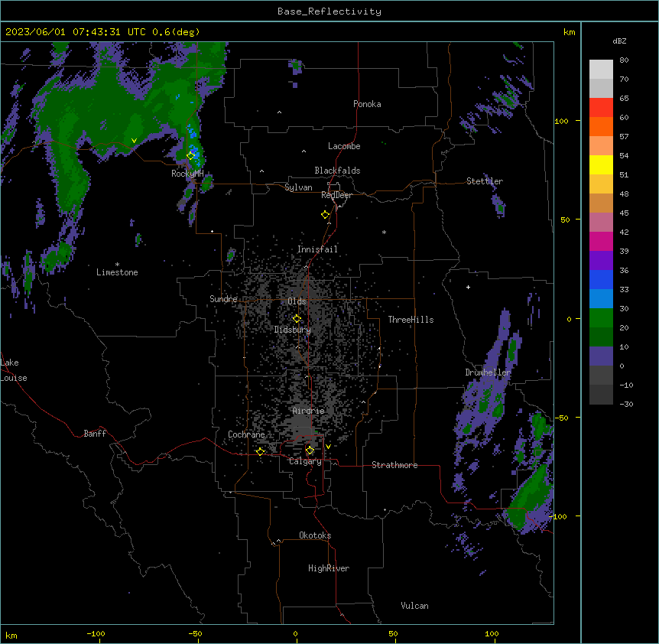Image resolution: width=659 pixels, height=644 pixels.
Task: Click the white asterisk marker above Limestone
Action: pyautogui.click(x=117, y=264)
